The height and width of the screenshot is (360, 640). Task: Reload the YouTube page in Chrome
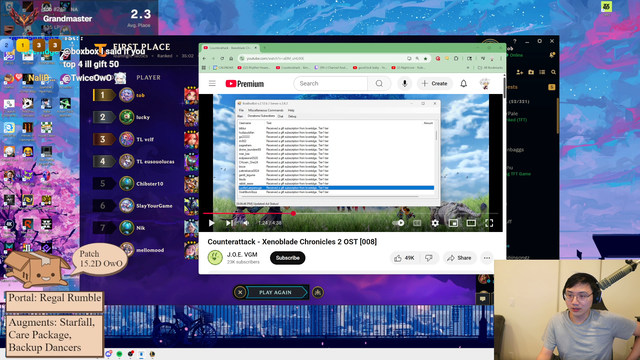tap(222, 58)
